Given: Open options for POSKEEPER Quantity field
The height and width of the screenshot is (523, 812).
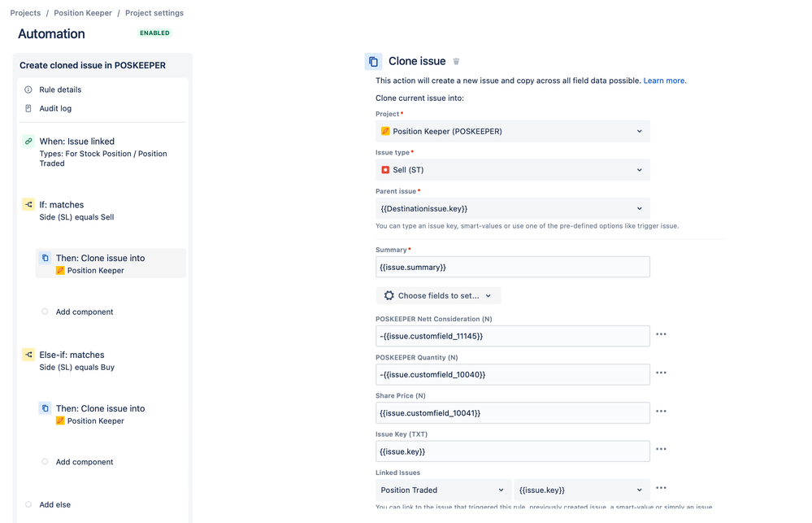Looking at the screenshot, I should click(x=661, y=373).
